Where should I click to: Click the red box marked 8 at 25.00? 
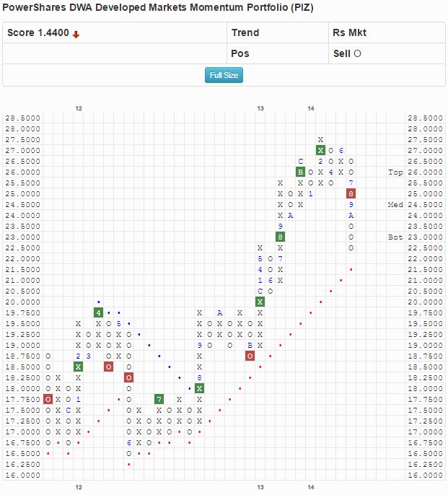tap(351, 193)
